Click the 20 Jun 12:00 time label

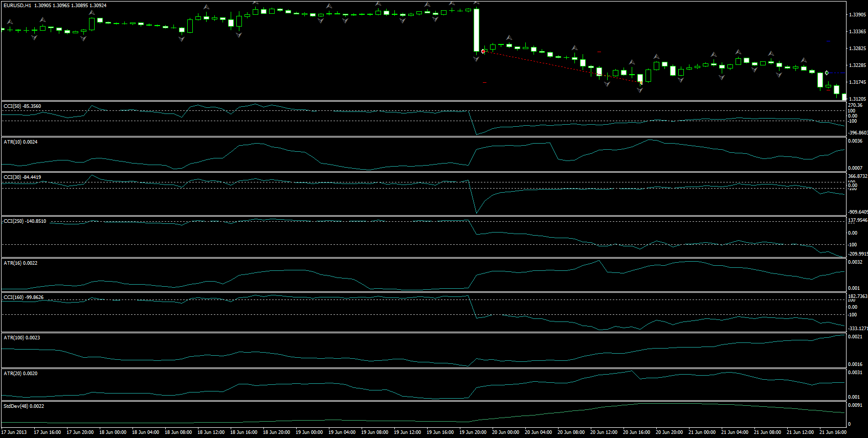click(x=604, y=432)
